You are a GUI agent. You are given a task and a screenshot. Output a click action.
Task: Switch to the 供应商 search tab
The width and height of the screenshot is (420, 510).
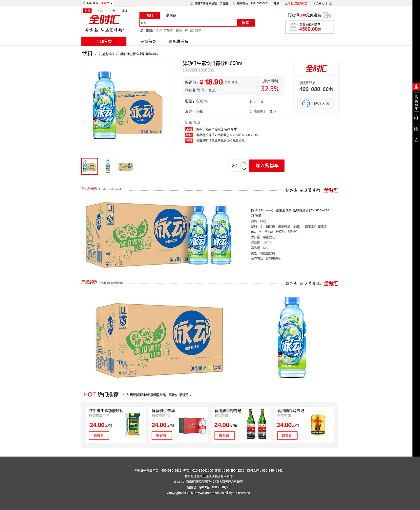(x=171, y=15)
